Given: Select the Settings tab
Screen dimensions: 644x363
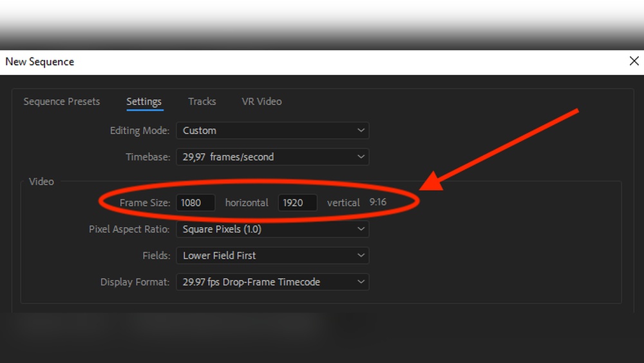Looking at the screenshot, I should (144, 101).
